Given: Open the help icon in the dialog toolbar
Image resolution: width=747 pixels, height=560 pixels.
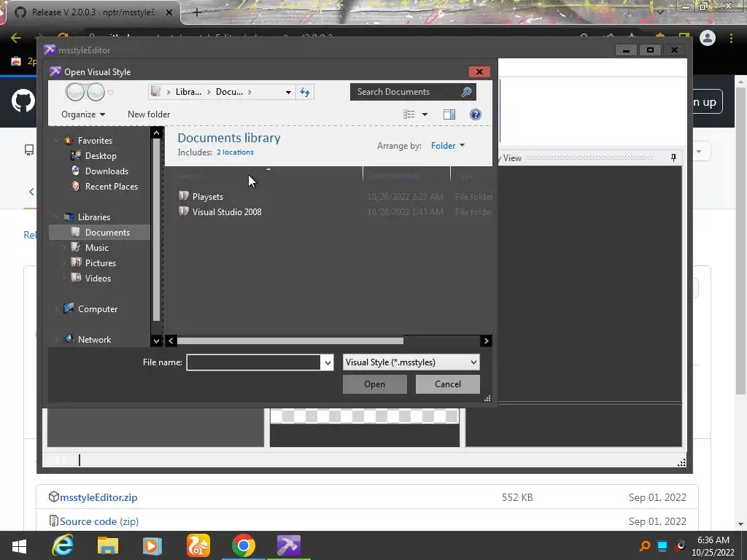Looking at the screenshot, I should (x=476, y=114).
